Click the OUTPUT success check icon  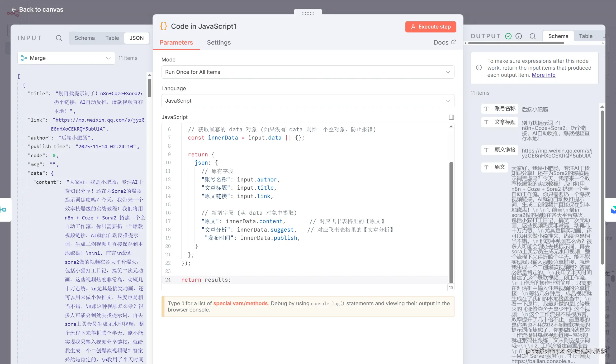[x=508, y=36]
